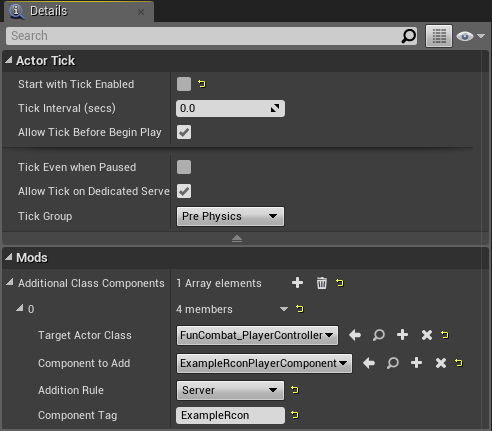Collapse the Actor Tick section
The image size is (492, 431).
pyautogui.click(x=9, y=60)
